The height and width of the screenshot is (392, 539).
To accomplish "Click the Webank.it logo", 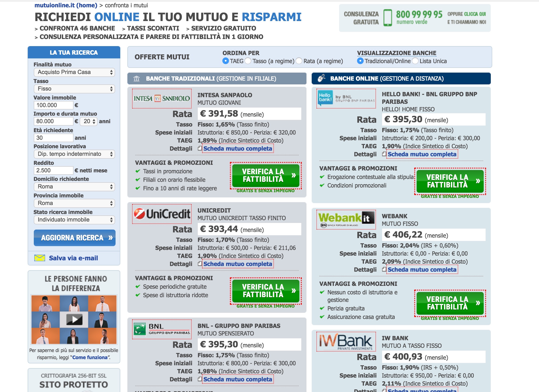I will (346, 219).
